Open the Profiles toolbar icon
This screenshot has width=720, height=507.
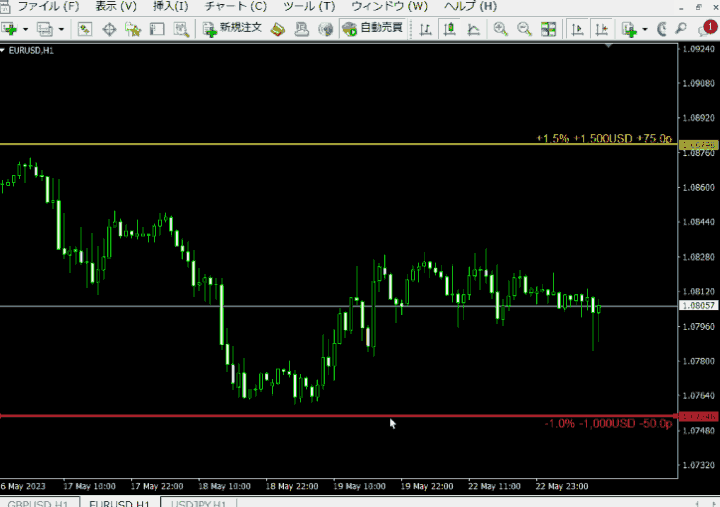45,29
